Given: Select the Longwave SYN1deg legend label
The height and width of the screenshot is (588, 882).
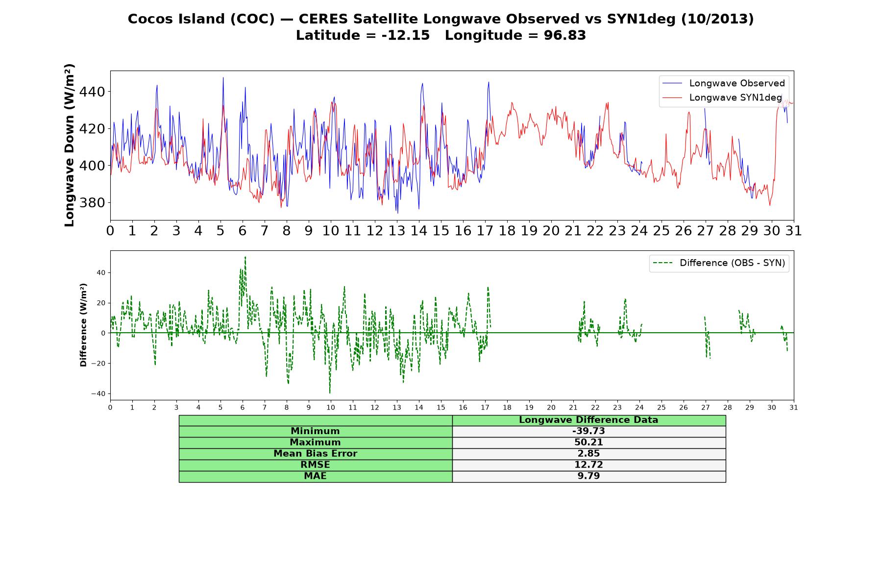Looking at the screenshot, I should point(735,98).
